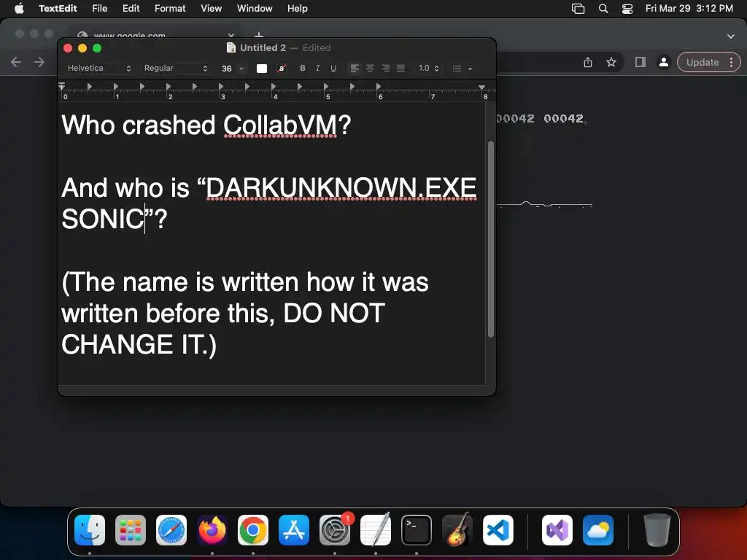Click the TextEdit ruler
The width and height of the screenshot is (747, 560).
pyautogui.click(x=276, y=91)
